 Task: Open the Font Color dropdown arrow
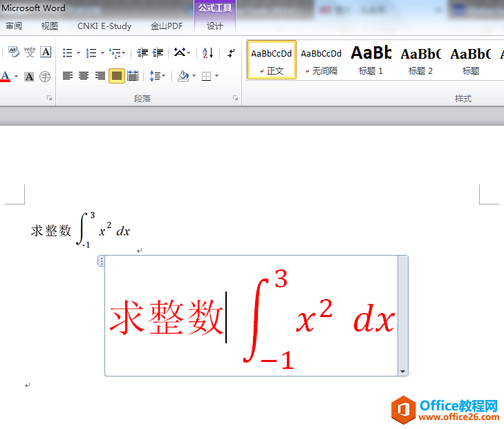click(x=16, y=77)
